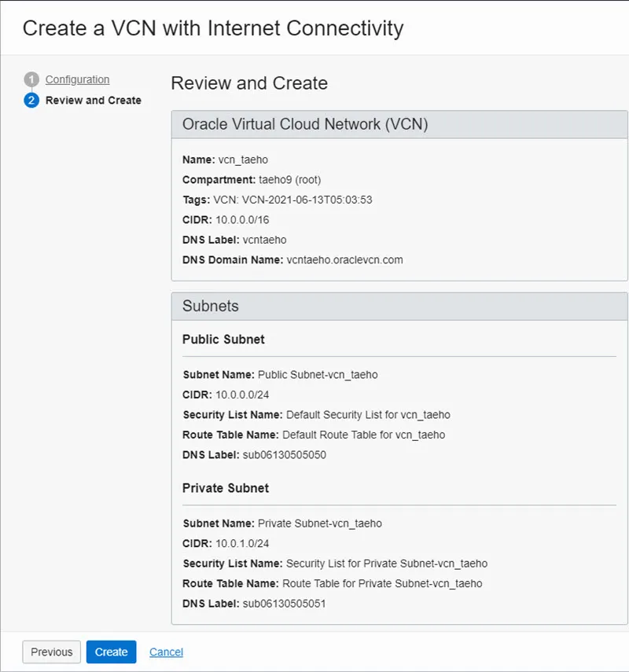Select the Private Subnet heading
The height and width of the screenshot is (672, 629).
tap(226, 488)
